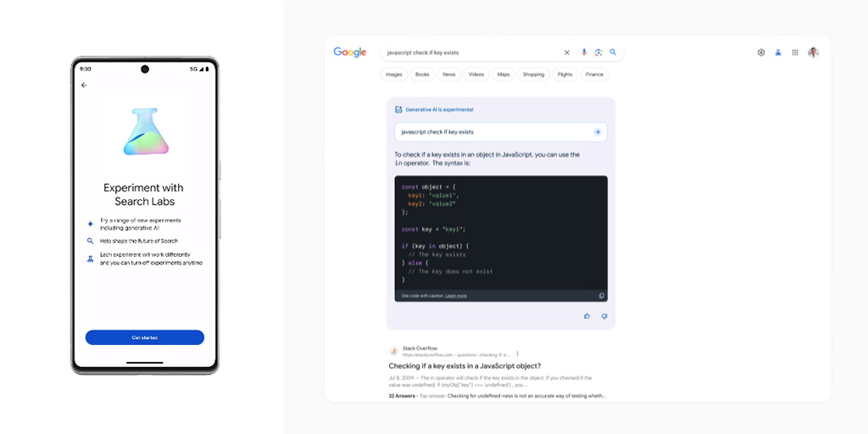
Task: Open the Learn more link under code
Action: (455, 296)
